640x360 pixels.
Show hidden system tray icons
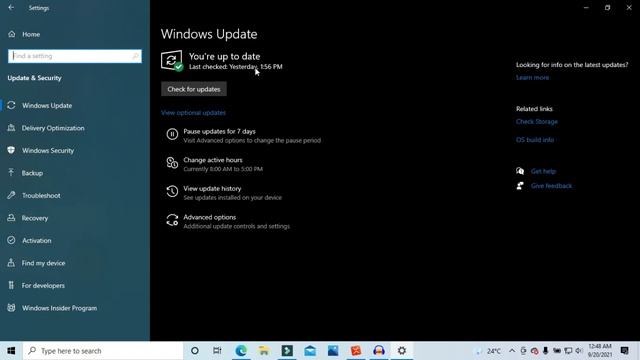point(512,351)
